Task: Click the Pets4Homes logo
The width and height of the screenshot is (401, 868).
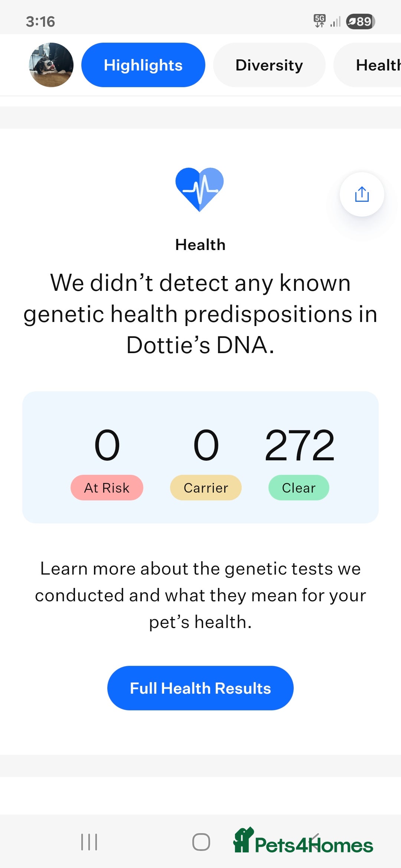Action: coord(303,841)
